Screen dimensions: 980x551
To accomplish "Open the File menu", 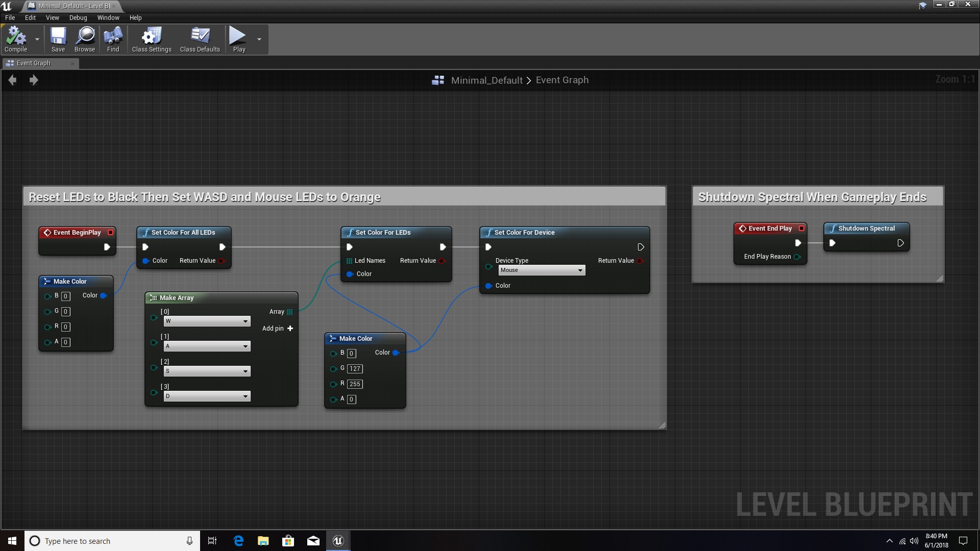I will point(10,17).
